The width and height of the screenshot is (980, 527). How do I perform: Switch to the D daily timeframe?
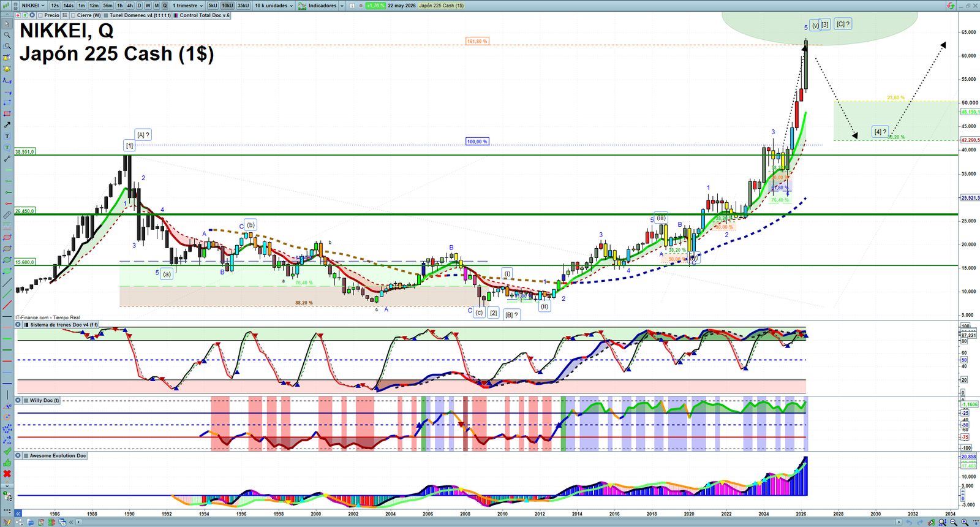[x=139, y=6]
